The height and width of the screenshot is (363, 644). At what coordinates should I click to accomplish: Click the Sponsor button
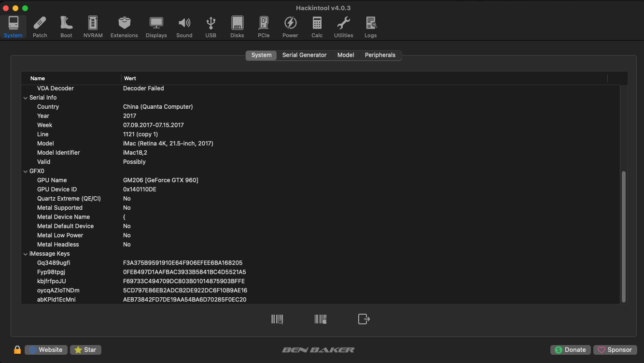(616, 350)
